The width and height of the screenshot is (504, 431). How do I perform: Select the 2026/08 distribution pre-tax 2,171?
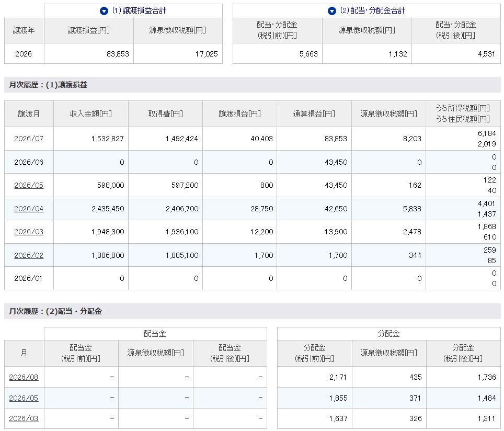click(x=338, y=377)
